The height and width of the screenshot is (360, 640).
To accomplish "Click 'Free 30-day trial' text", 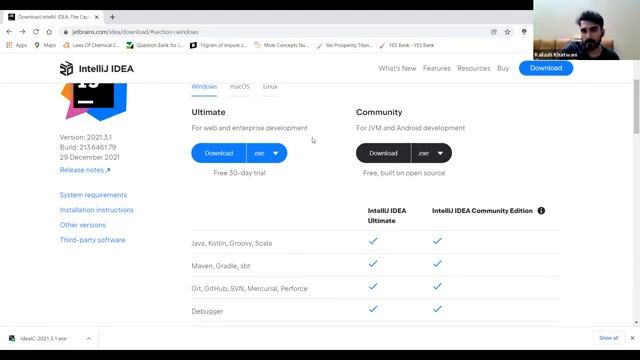I will tap(239, 173).
